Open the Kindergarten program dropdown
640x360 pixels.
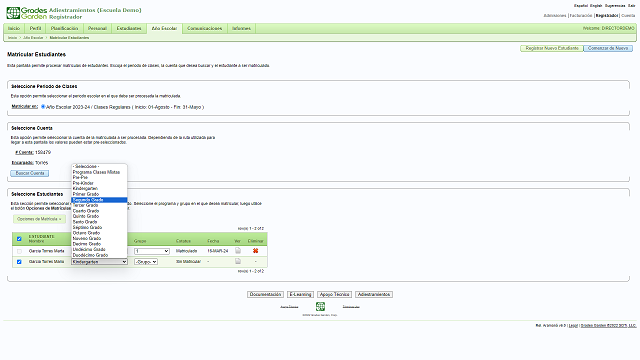99,262
